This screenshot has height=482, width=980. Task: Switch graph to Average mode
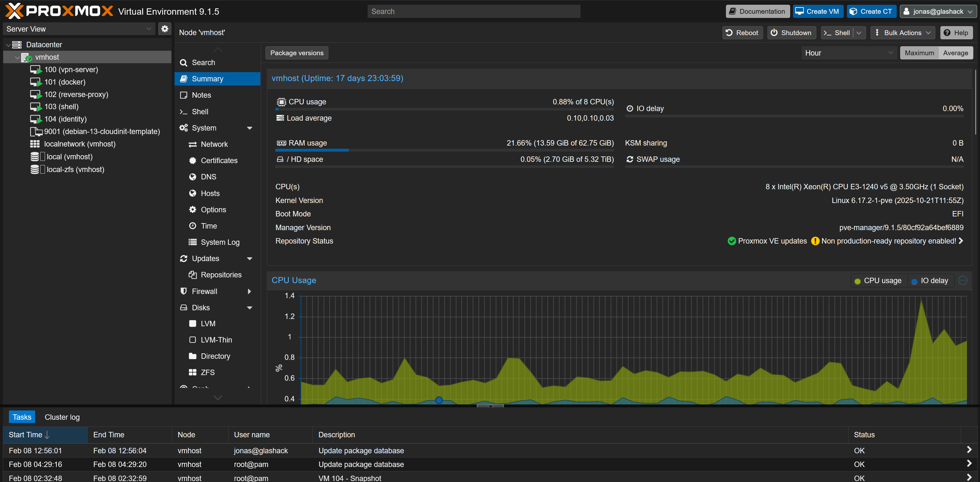click(955, 53)
